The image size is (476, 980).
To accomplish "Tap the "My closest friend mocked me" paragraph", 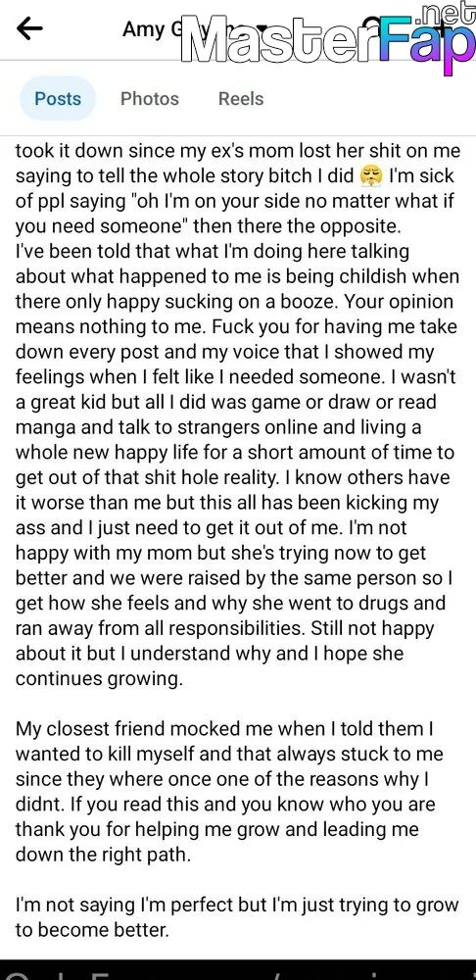I will pyautogui.click(x=229, y=791).
